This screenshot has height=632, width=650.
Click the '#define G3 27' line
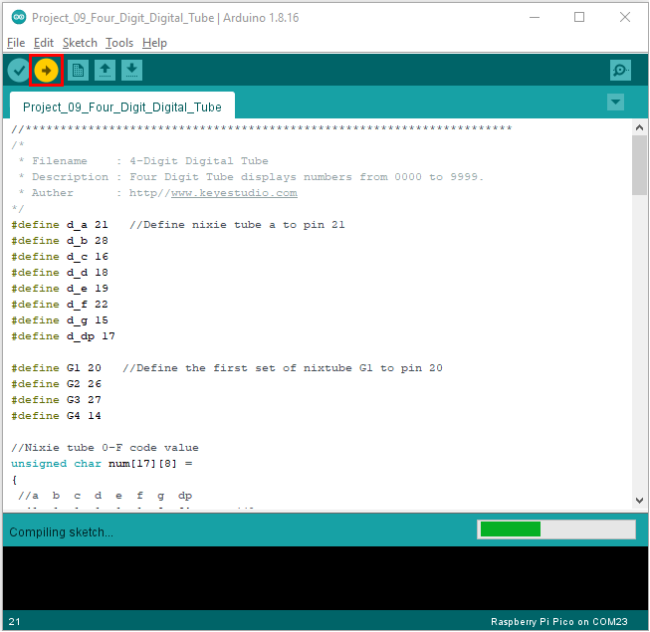56,400
